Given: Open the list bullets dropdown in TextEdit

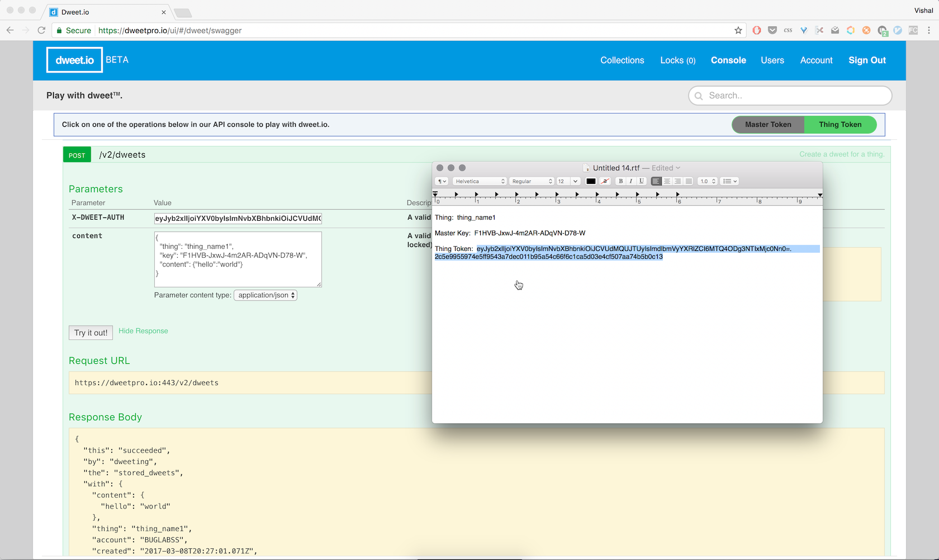Looking at the screenshot, I should tap(729, 181).
